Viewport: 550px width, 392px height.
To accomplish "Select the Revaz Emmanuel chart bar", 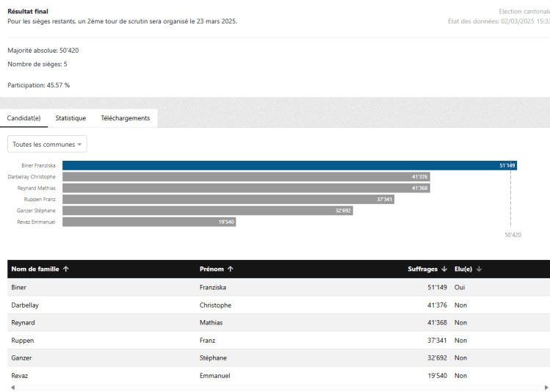I will (x=149, y=222).
